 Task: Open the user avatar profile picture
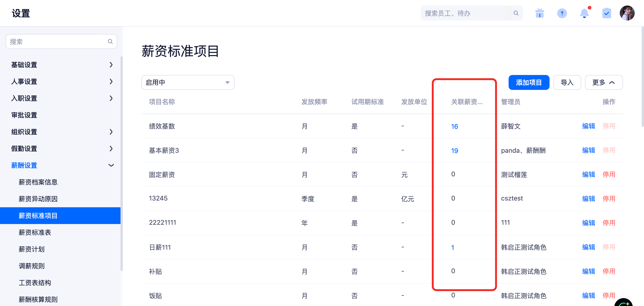click(627, 13)
